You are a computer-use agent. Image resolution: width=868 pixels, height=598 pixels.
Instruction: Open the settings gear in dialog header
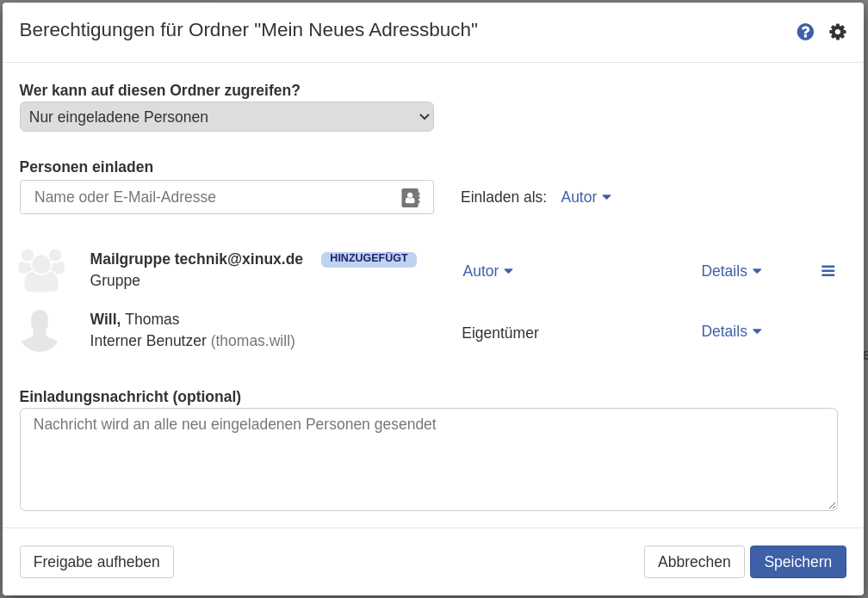pos(837,32)
